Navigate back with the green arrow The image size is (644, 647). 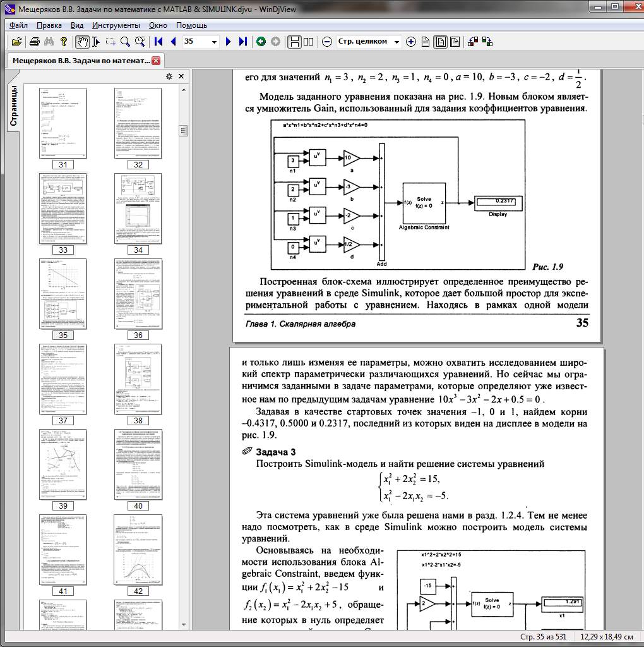261,42
